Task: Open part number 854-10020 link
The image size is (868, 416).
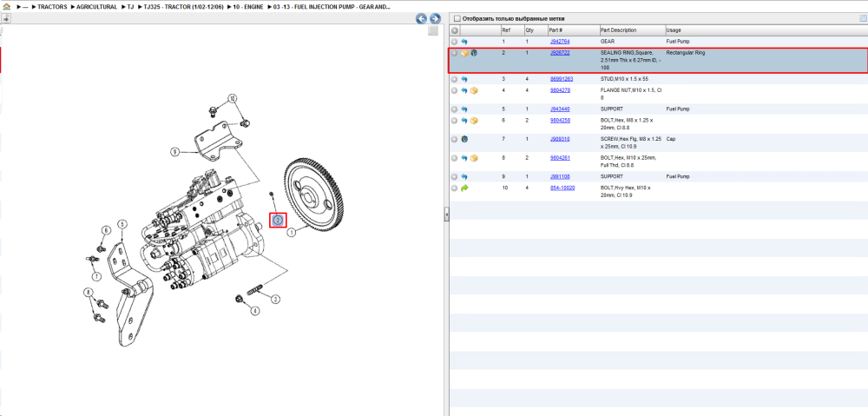Action: coord(562,188)
